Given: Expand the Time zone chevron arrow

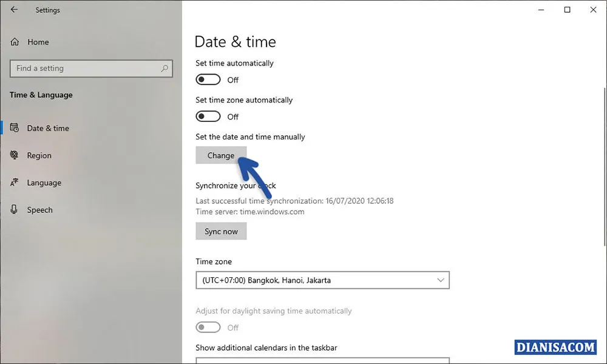Looking at the screenshot, I should click(x=441, y=280).
